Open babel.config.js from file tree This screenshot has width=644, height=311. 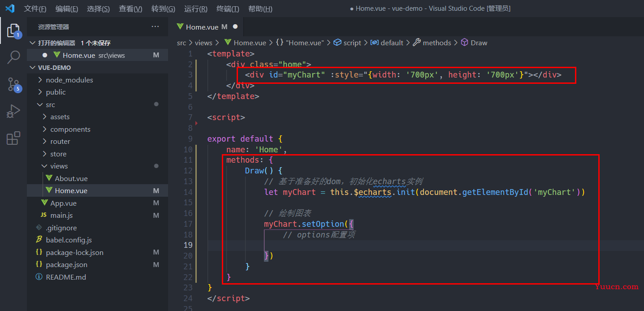pyautogui.click(x=97, y=240)
